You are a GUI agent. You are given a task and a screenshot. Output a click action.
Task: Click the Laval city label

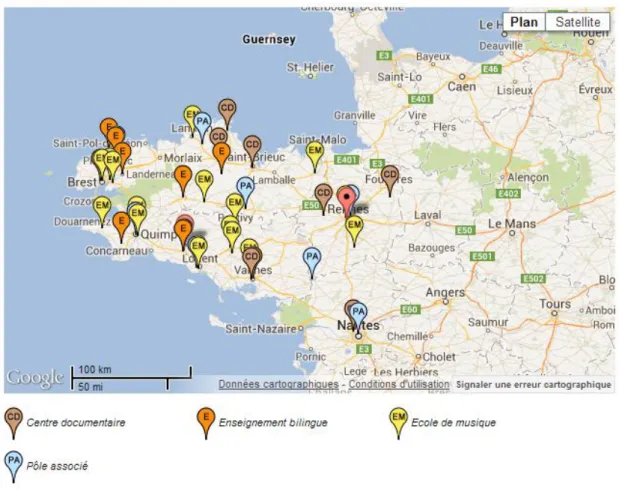(428, 215)
